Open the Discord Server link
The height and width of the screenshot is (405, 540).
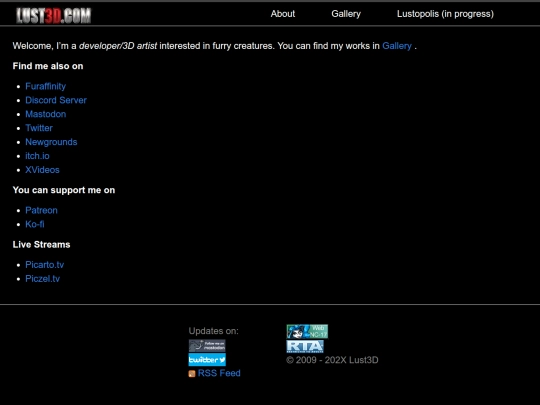[x=56, y=100]
